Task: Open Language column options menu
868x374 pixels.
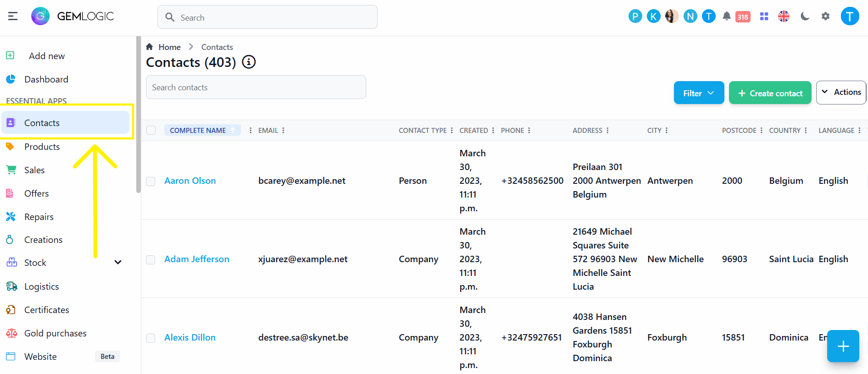Action: [x=859, y=131]
